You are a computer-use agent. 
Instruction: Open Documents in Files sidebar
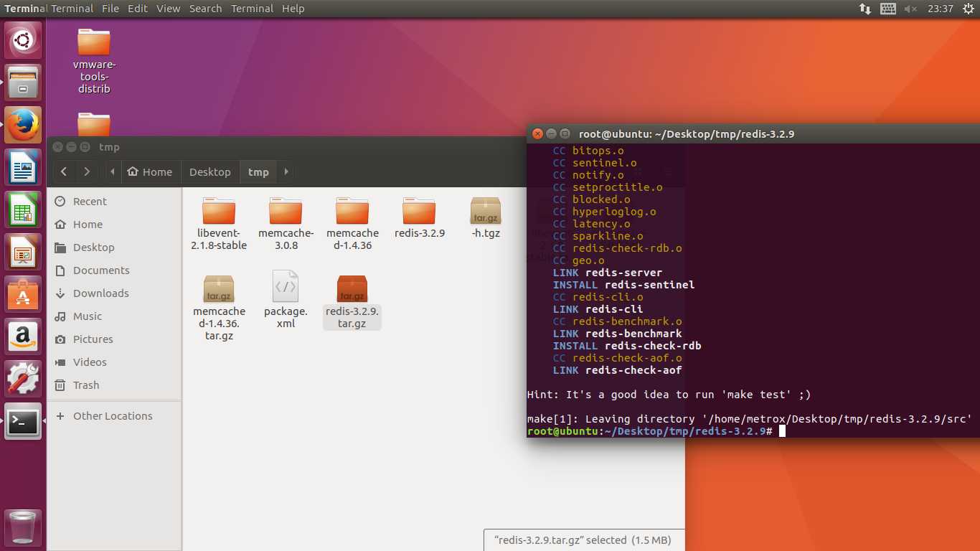[114, 270]
